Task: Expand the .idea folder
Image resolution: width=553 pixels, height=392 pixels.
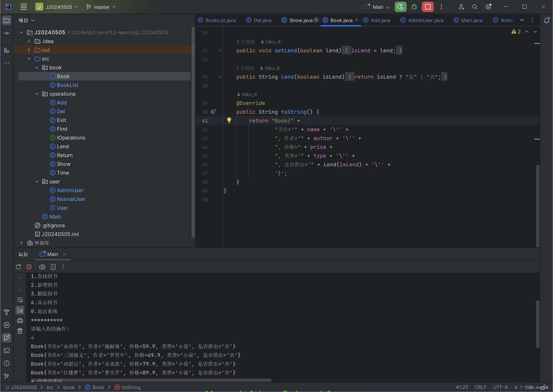Action: (x=29, y=41)
